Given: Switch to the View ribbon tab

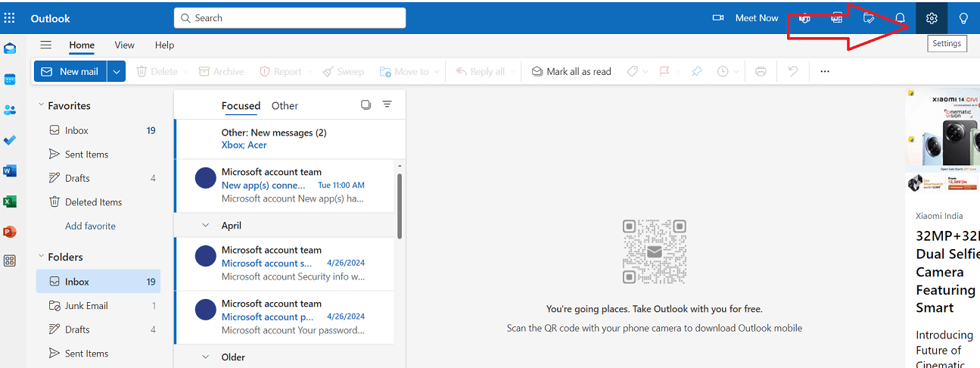Looking at the screenshot, I should 124,45.
